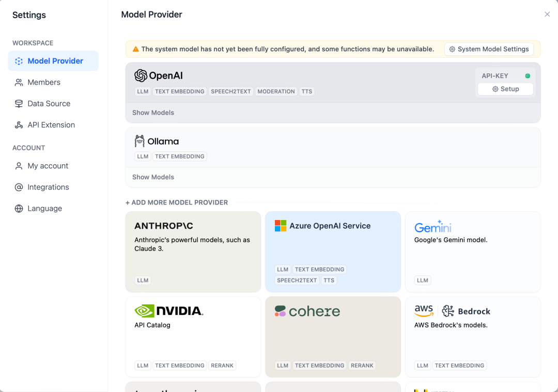Click the API Extension webhook icon
Image resolution: width=558 pixels, height=392 pixels.
[19, 125]
